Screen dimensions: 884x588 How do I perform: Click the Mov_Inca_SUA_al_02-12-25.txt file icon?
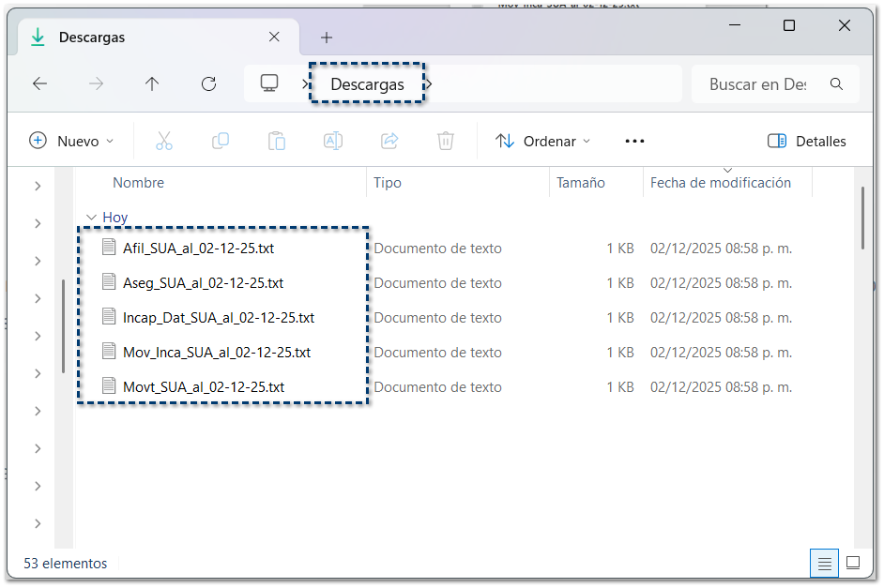109,352
